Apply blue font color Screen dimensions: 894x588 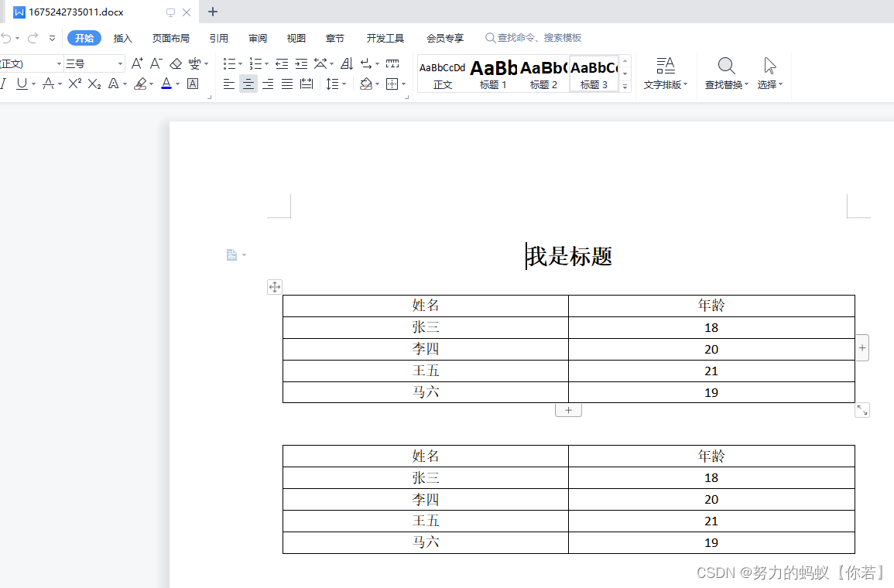click(x=166, y=84)
